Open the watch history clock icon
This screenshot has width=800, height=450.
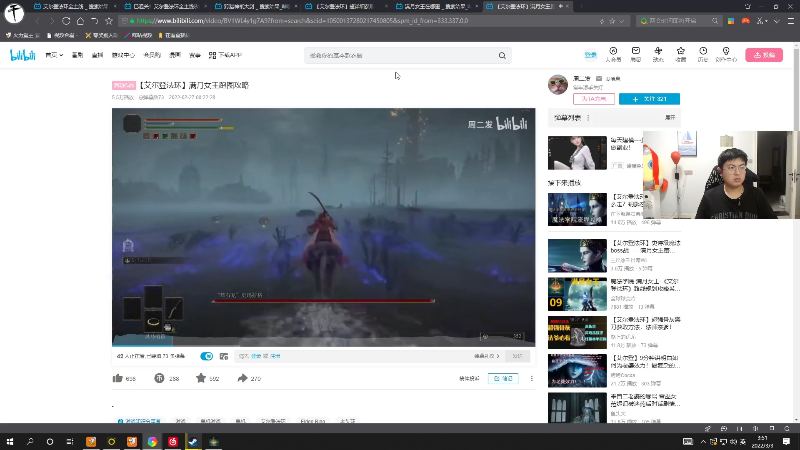pyautogui.click(x=703, y=51)
